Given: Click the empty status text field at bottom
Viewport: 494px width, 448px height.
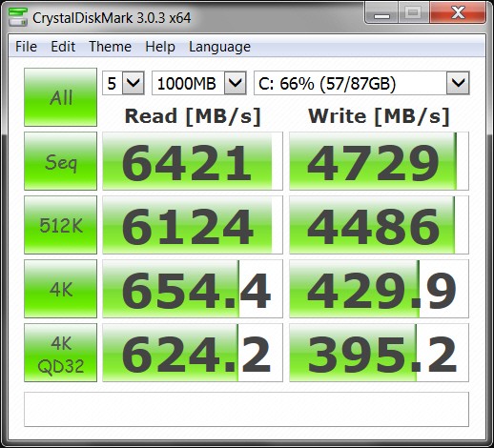Looking at the screenshot, I should [x=246, y=409].
